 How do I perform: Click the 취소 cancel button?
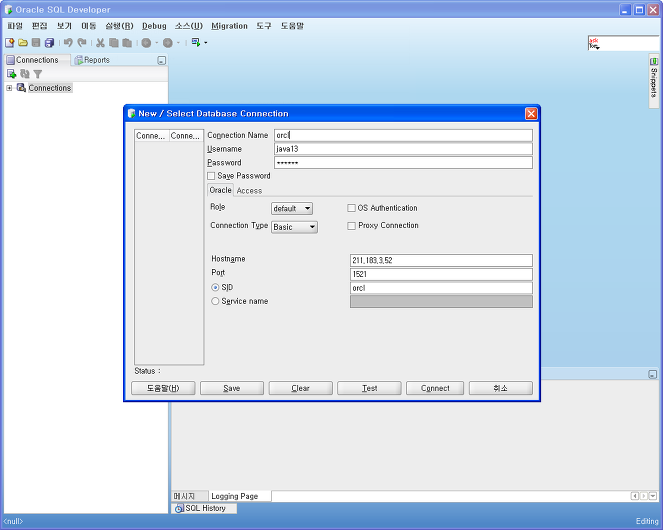pyautogui.click(x=501, y=388)
